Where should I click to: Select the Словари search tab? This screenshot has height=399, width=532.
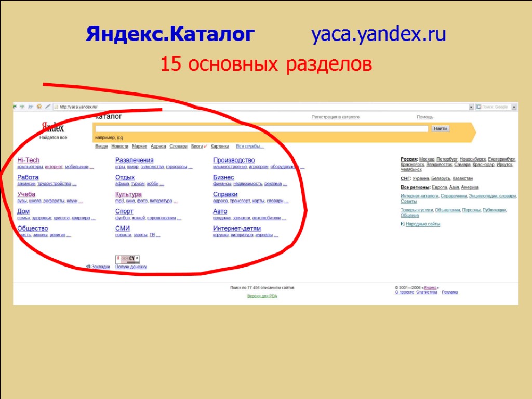click(179, 146)
